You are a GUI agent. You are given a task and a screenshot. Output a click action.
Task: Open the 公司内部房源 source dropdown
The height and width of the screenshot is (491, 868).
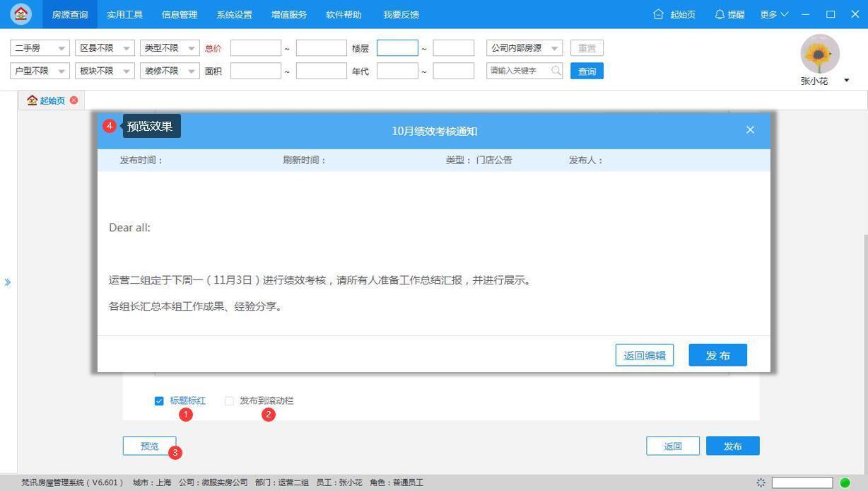523,47
